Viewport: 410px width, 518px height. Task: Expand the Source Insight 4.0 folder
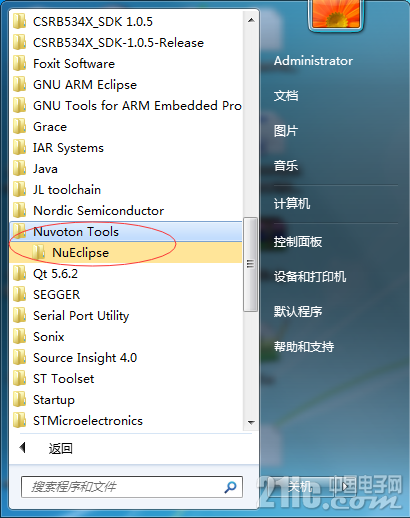(x=126, y=358)
